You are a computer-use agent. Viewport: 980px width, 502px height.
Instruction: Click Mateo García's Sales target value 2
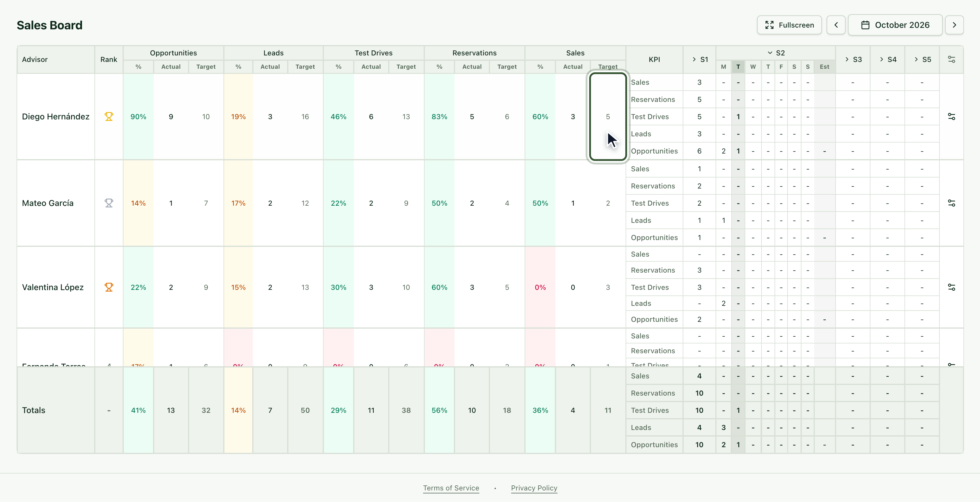pos(608,203)
